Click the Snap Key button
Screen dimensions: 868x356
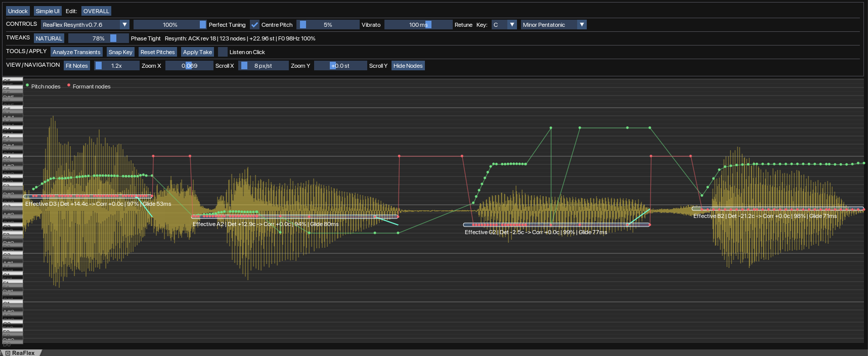click(120, 52)
